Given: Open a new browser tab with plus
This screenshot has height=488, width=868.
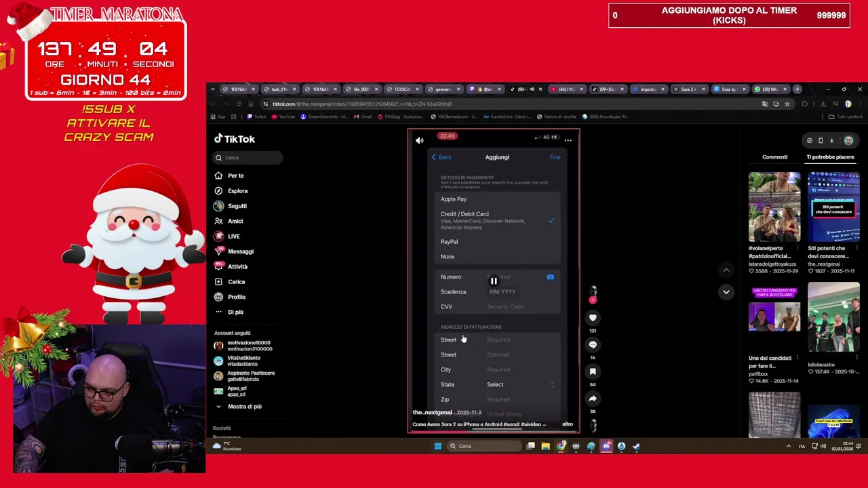Looking at the screenshot, I should pos(798,89).
